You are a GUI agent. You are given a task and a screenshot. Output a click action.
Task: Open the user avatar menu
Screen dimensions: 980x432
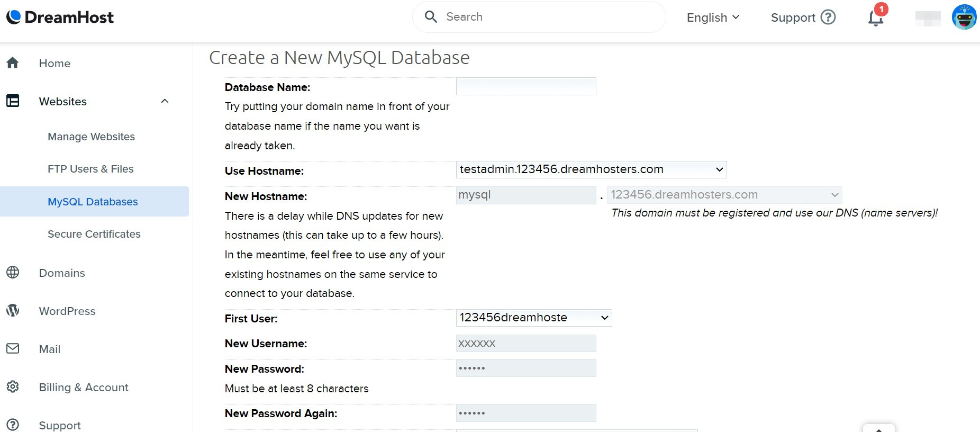(x=964, y=17)
